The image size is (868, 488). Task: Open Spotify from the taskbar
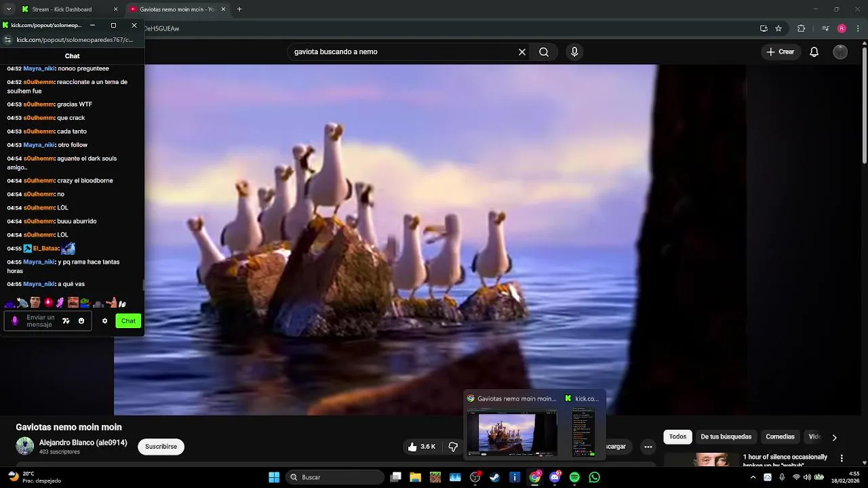point(574,477)
